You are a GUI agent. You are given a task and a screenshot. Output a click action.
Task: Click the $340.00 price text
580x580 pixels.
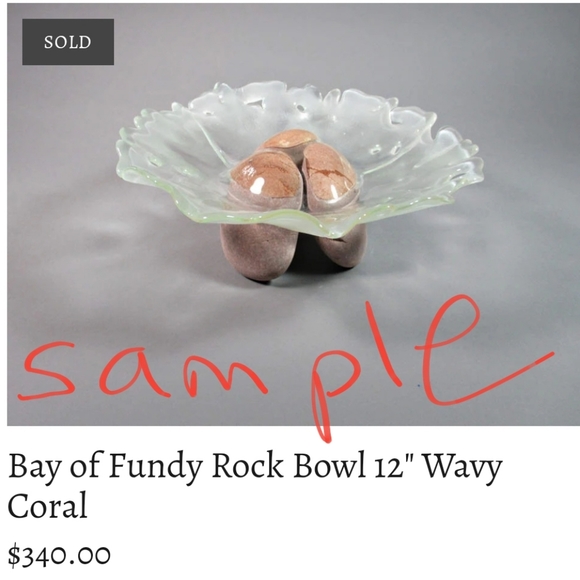point(59,554)
